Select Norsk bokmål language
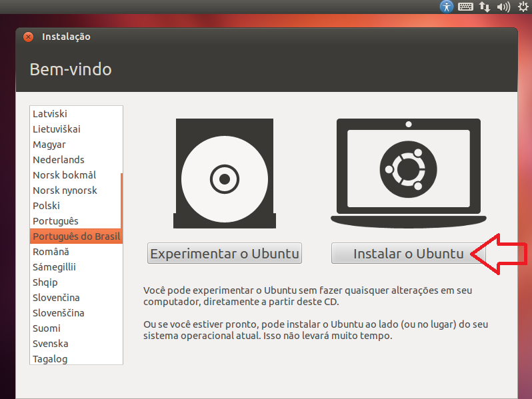 [x=75, y=175]
